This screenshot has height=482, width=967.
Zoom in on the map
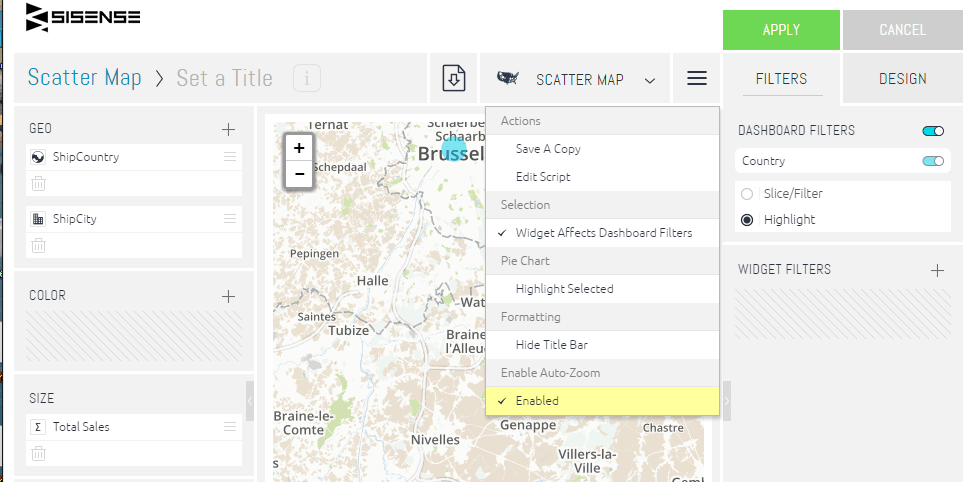(x=299, y=148)
